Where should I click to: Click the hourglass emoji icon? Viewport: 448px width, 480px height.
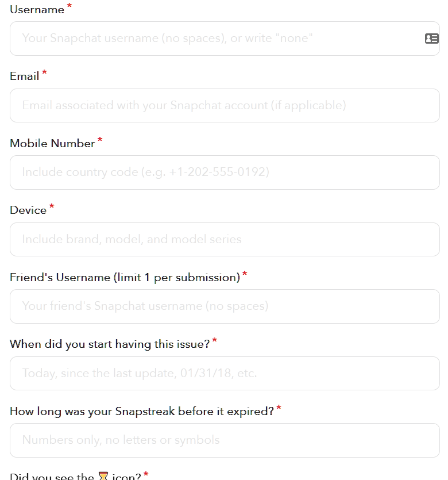(103, 476)
